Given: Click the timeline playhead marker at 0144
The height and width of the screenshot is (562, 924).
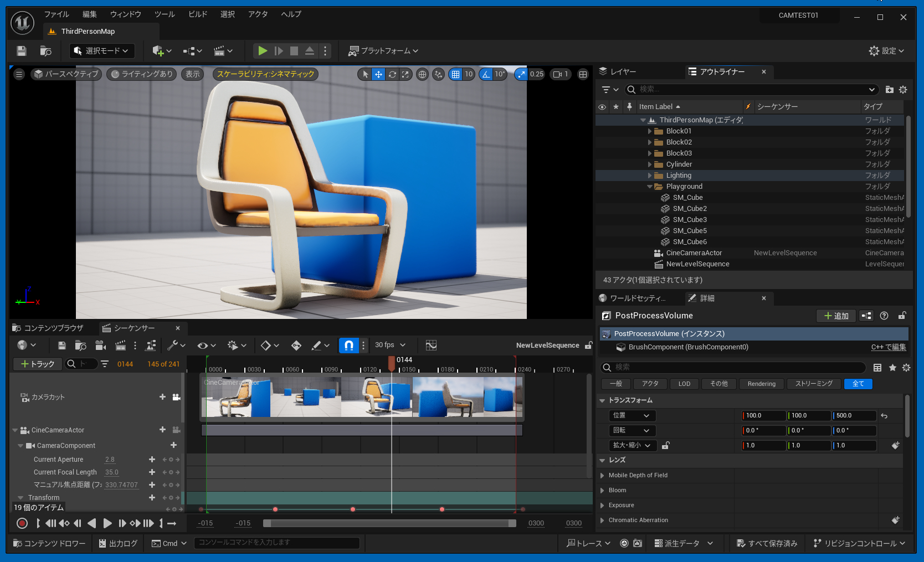Looking at the screenshot, I should (392, 363).
